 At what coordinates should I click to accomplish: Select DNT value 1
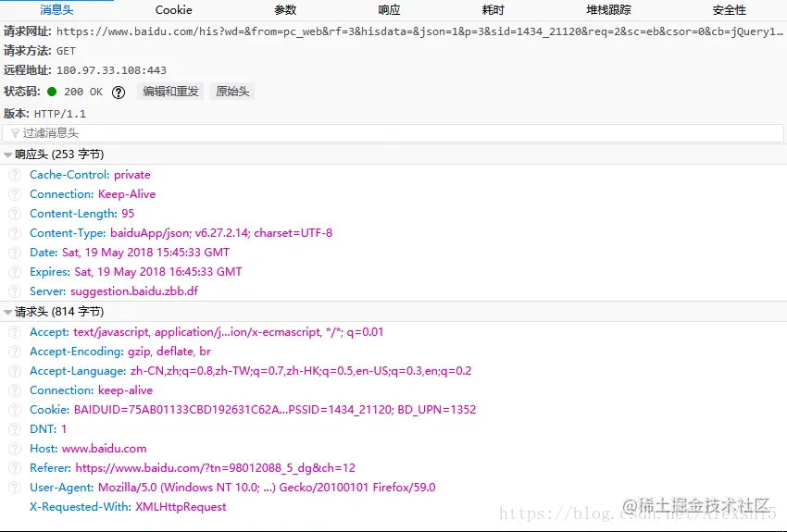(x=64, y=429)
